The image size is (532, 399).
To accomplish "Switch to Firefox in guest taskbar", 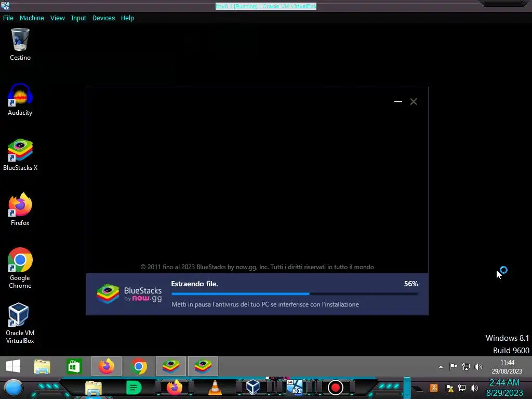I will [x=106, y=366].
